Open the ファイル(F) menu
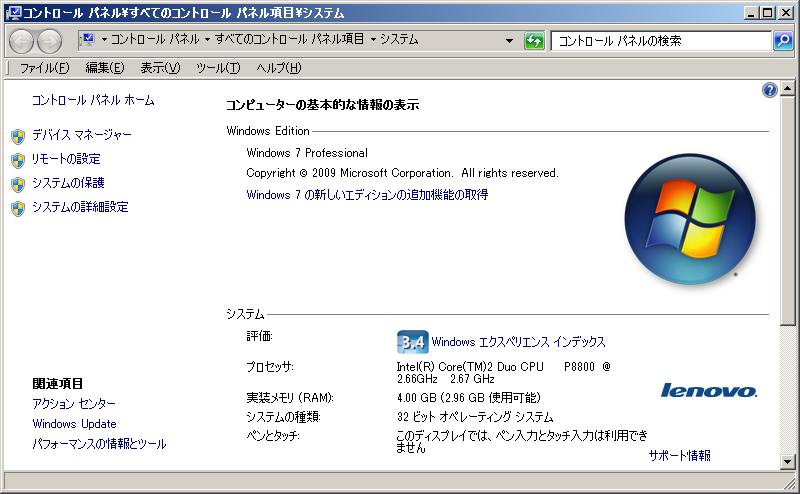 (45, 68)
